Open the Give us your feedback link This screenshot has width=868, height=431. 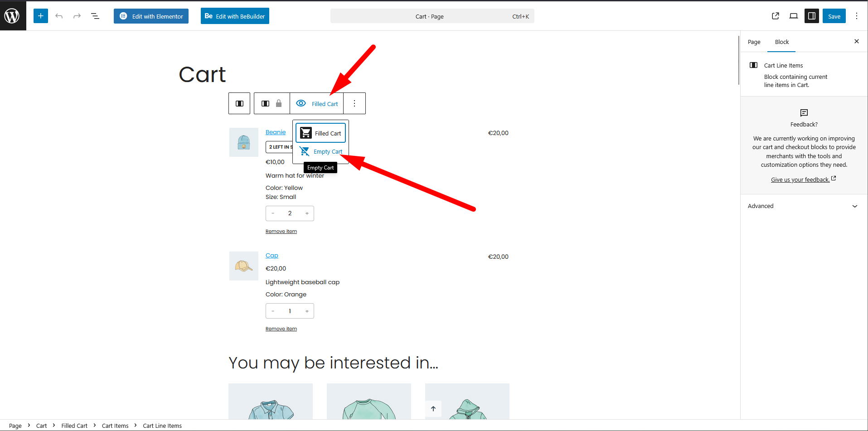pos(800,180)
